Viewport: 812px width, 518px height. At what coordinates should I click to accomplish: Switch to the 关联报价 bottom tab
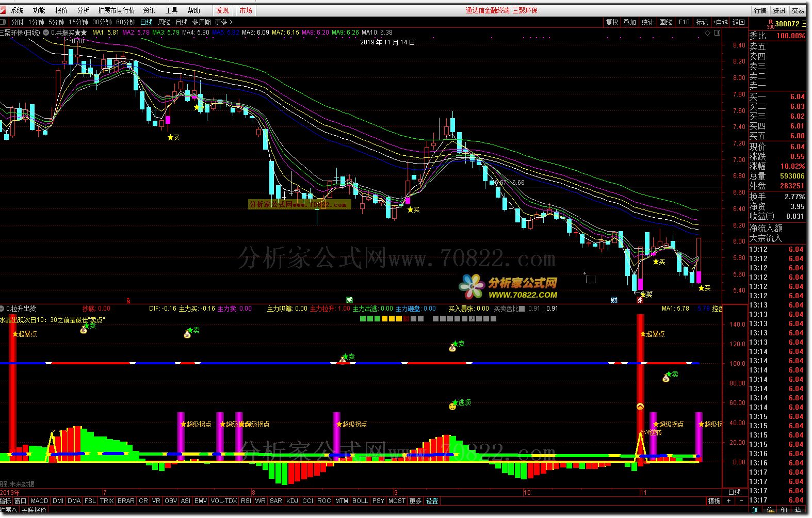coord(34,510)
